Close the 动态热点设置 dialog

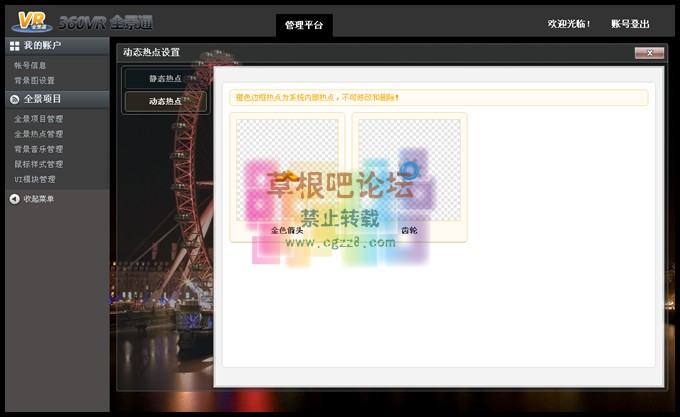649,53
